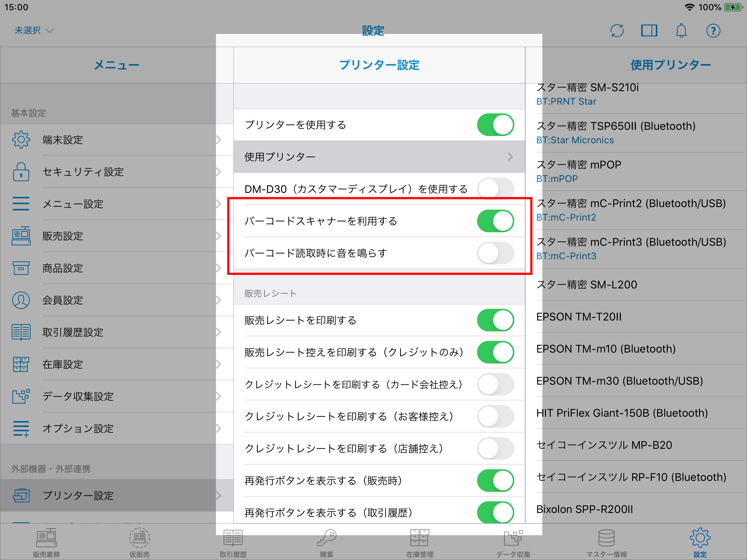Click the セキュリティ設定 padlock icon
The height and width of the screenshot is (560, 747).
(x=21, y=172)
